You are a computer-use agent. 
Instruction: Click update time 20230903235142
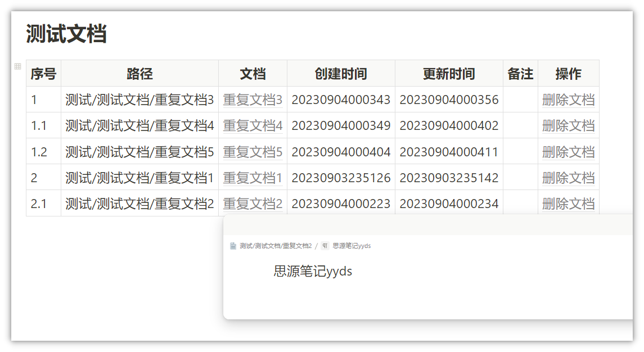pos(449,178)
